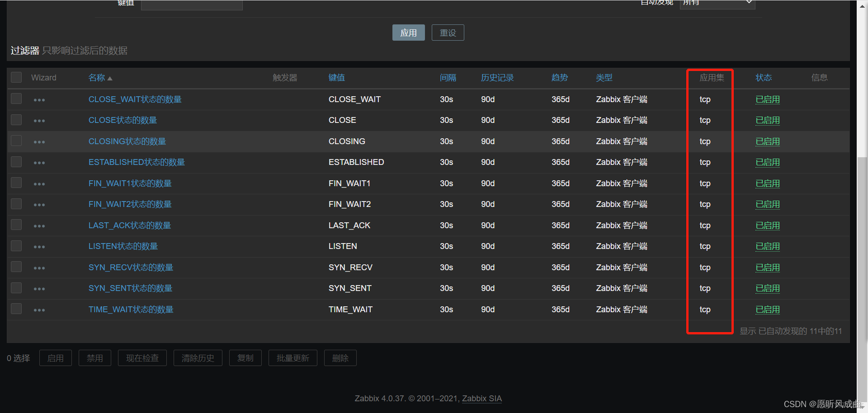The height and width of the screenshot is (413, 868).
Task: Toggle select-all checkbox in table header
Action: 16,77
